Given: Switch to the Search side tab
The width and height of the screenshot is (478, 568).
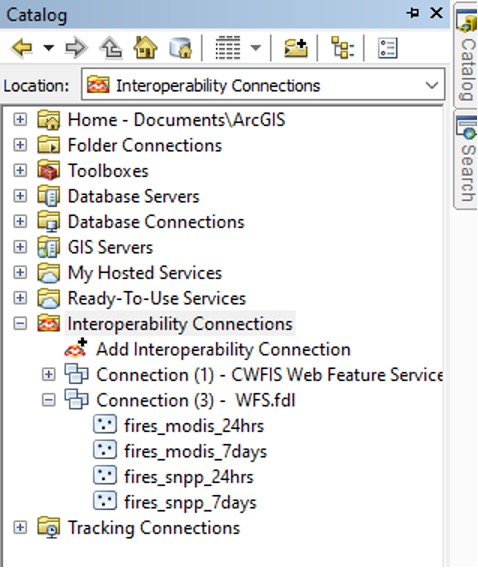Looking at the screenshot, I should pyautogui.click(x=467, y=159).
